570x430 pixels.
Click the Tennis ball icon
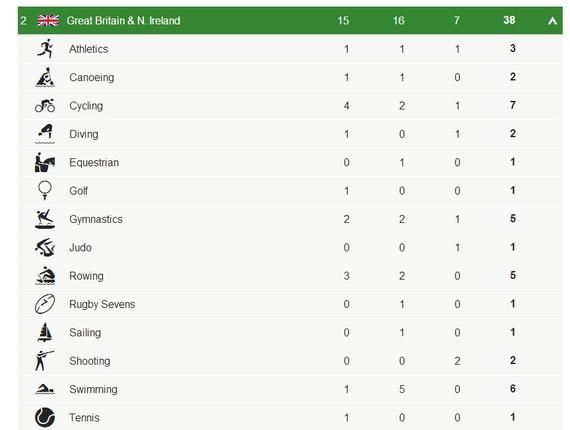coord(45,417)
